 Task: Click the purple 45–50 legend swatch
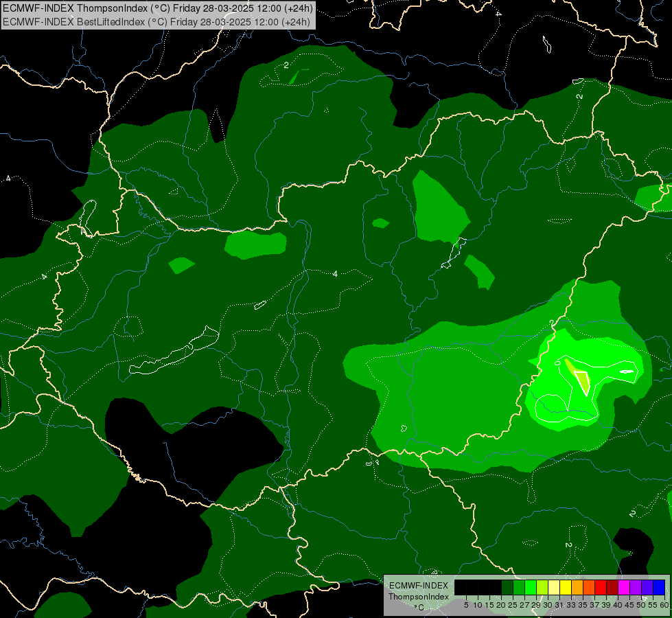[636, 587]
